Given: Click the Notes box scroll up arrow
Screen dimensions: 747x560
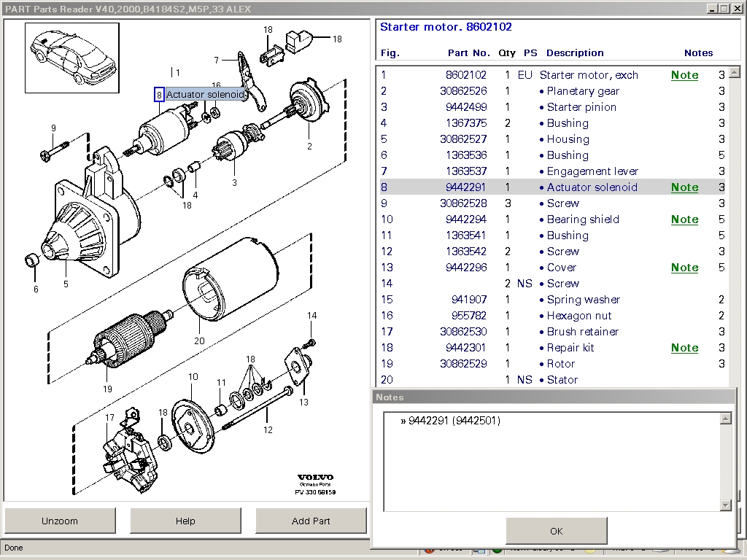Looking at the screenshot, I should tap(726, 419).
